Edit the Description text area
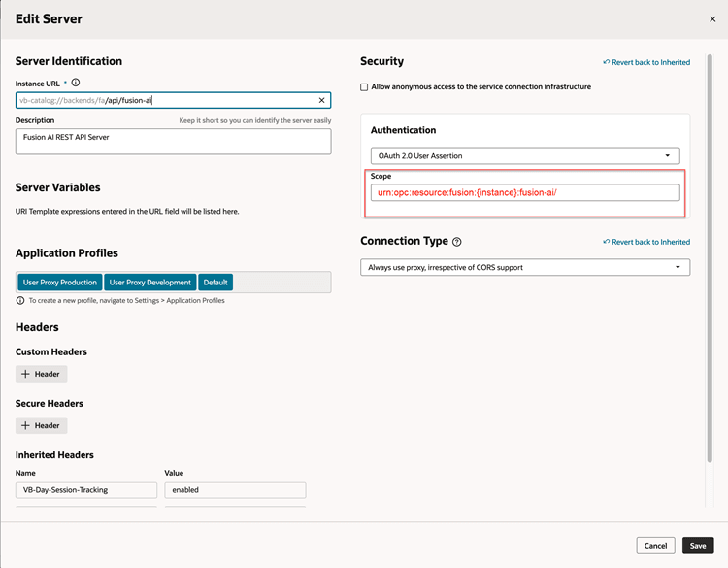Image resolution: width=728 pixels, height=568 pixels. point(173,141)
